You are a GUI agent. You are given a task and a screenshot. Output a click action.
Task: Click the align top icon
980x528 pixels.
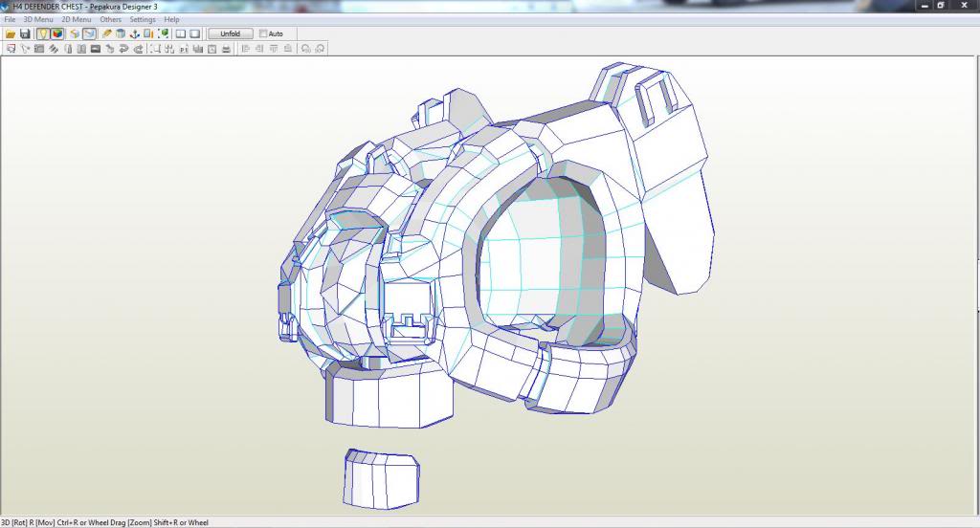[x=274, y=49]
